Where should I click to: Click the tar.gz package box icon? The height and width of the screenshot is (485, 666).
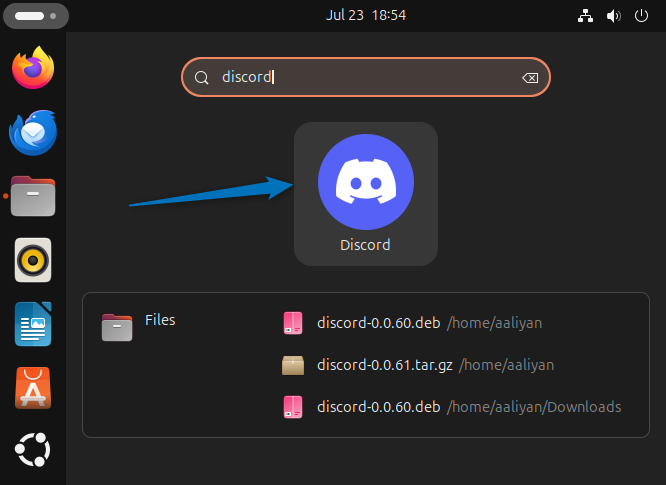(x=293, y=365)
